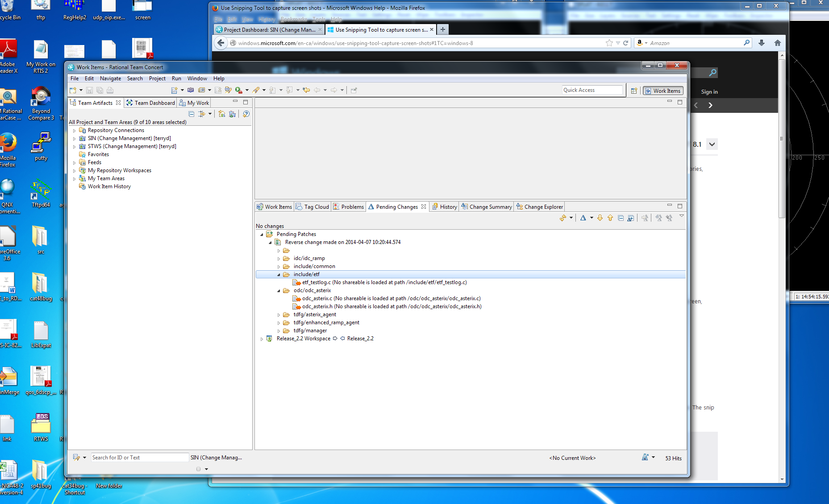Click the Firefox home icon

(x=778, y=43)
